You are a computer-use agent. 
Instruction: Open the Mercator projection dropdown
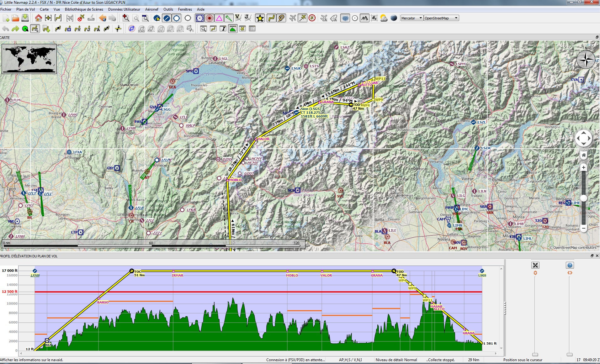pyautogui.click(x=412, y=18)
